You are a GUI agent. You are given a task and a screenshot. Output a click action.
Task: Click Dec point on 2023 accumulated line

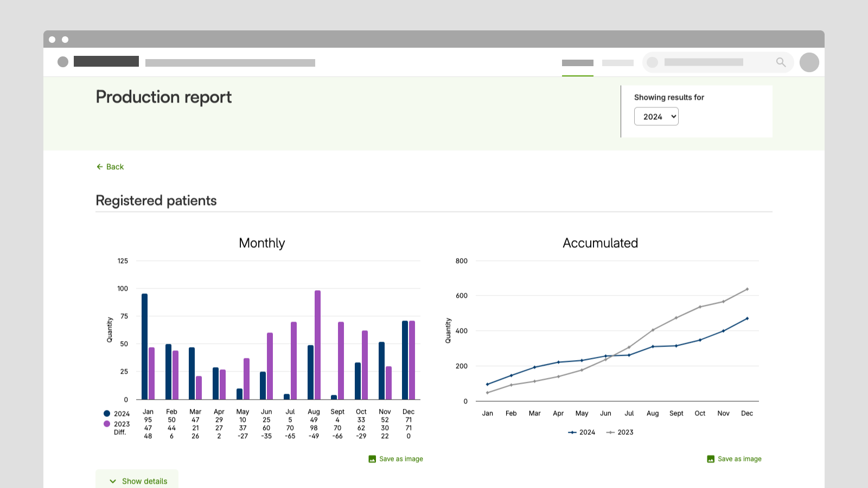[x=747, y=289]
